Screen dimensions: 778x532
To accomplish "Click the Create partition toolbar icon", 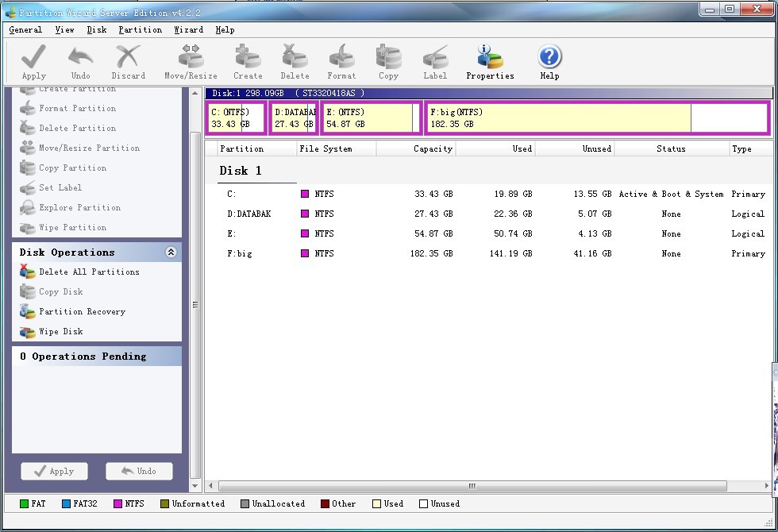I will [x=248, y=61].
